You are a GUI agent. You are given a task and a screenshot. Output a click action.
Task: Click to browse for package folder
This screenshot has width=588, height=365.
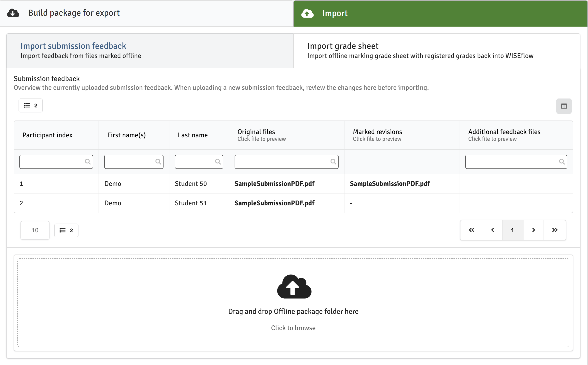tap(293, 328)
